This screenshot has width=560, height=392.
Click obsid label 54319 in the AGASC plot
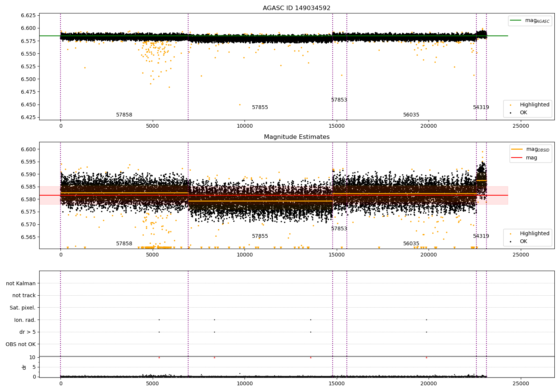point(481,108)
